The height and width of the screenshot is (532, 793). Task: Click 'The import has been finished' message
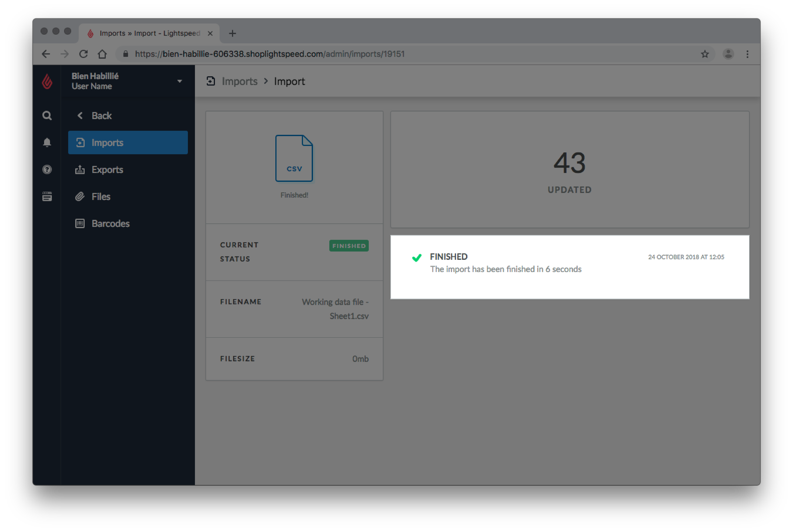[x=506, y=269]
